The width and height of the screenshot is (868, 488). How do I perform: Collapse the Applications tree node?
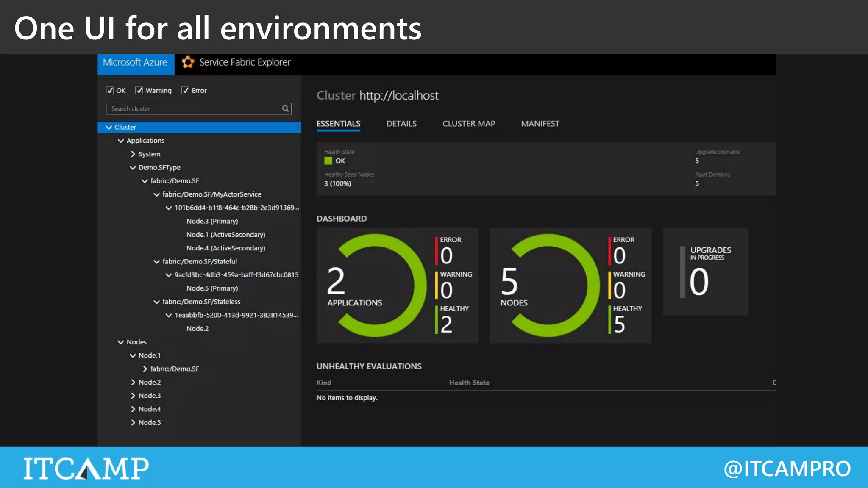pos(121,141)
